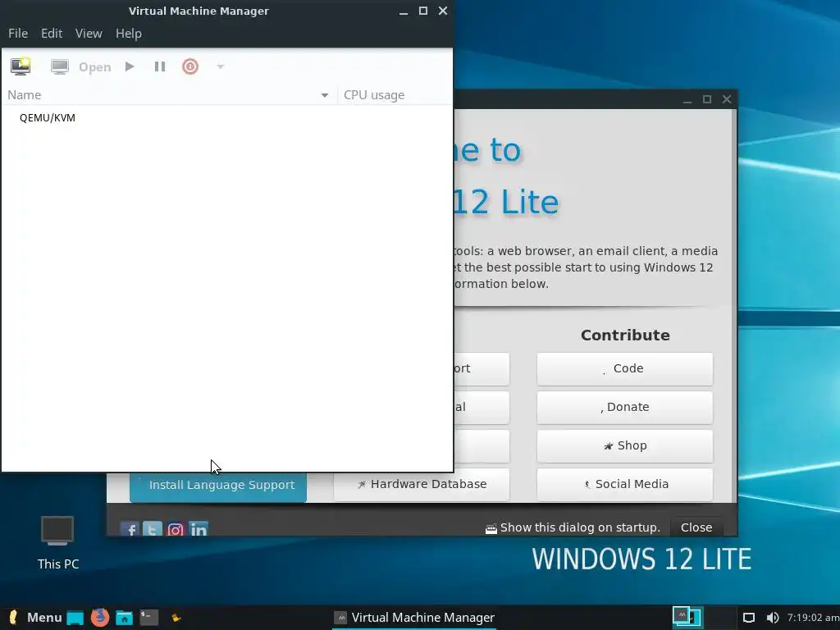840x630 pixels.
Task: Open the Facebook icon link
Action: pos(130,529)
